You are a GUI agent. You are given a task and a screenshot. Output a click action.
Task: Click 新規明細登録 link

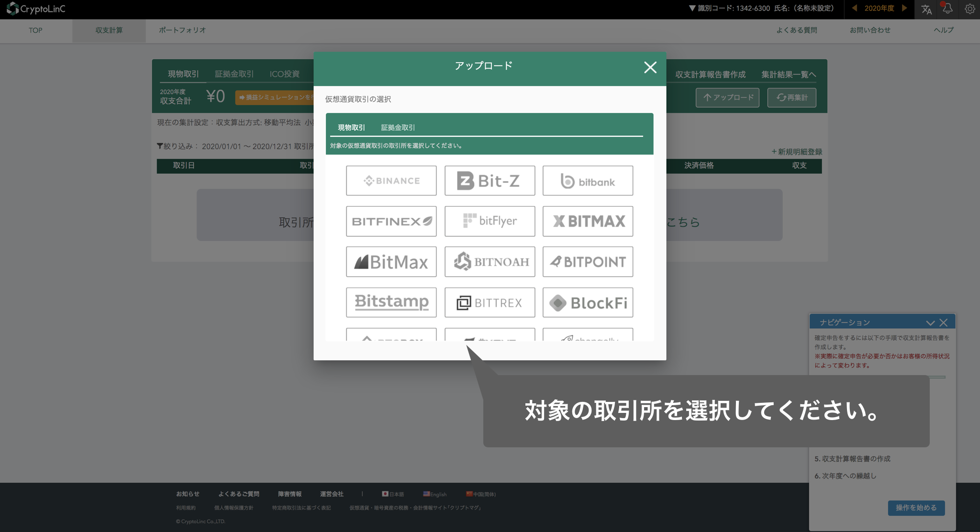click(796, 152)
